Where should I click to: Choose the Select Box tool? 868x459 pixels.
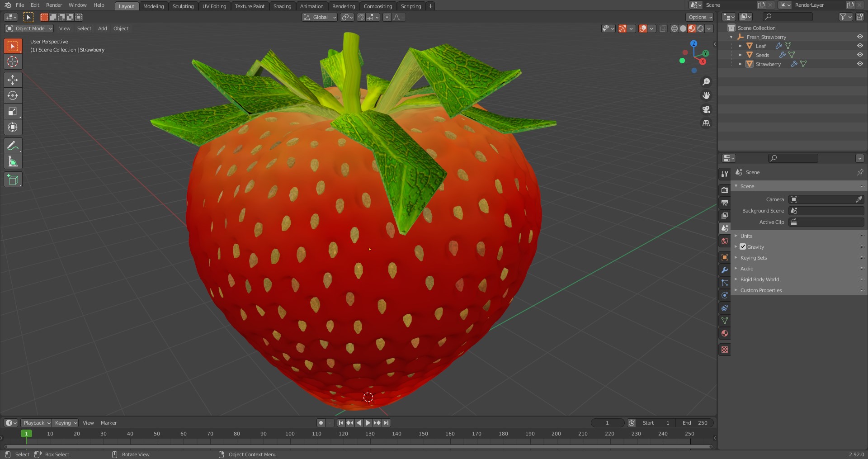[x=13, y=46]
